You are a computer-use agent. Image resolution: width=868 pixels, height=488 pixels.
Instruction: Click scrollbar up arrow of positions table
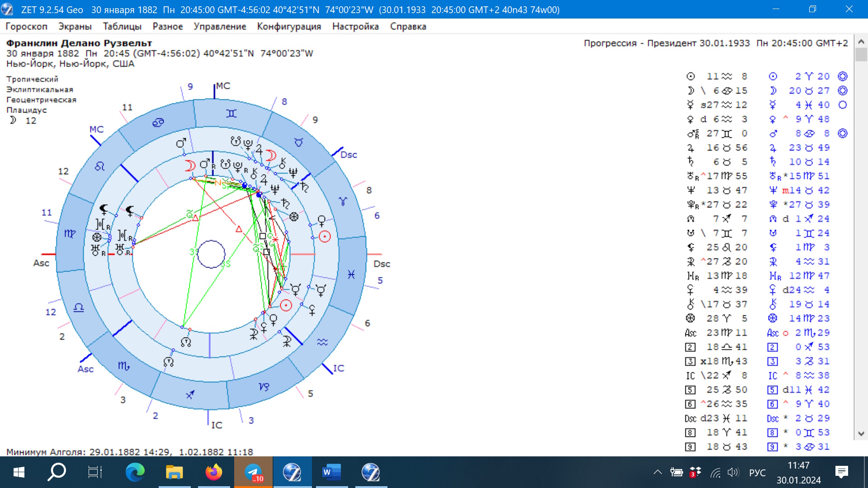(x=861, y=42)
